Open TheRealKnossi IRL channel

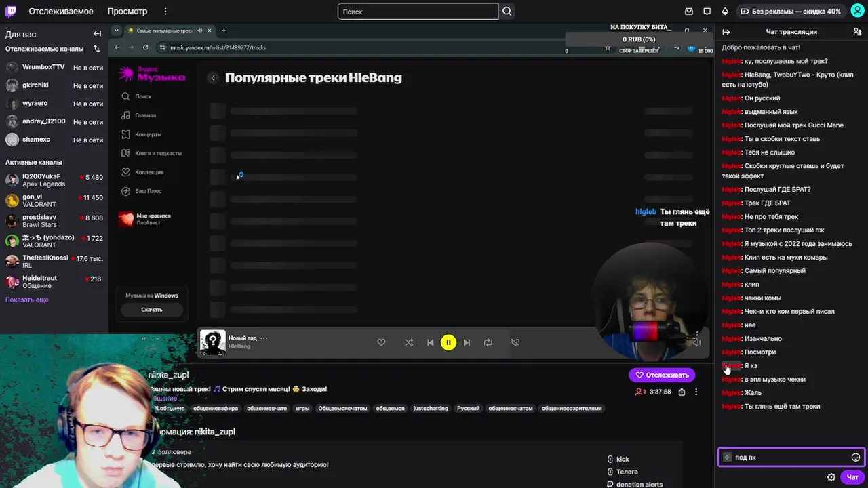[54, 262]
